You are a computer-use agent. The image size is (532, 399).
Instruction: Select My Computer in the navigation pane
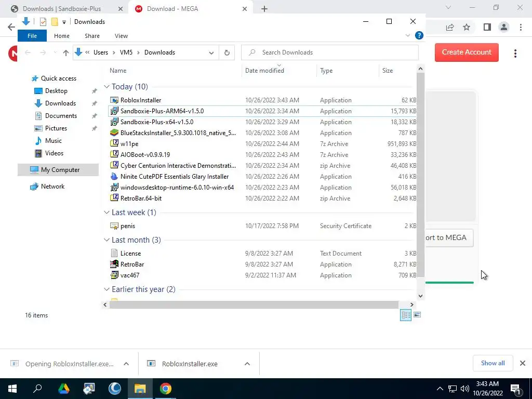point(58,170)
